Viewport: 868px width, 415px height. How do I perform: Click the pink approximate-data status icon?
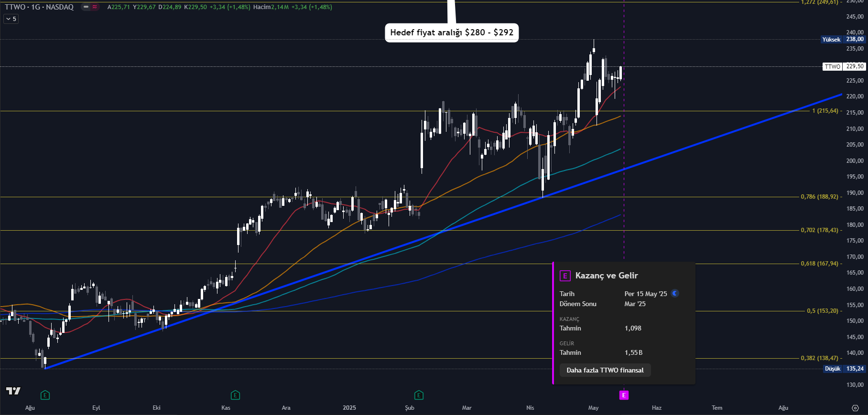point(95,7)
